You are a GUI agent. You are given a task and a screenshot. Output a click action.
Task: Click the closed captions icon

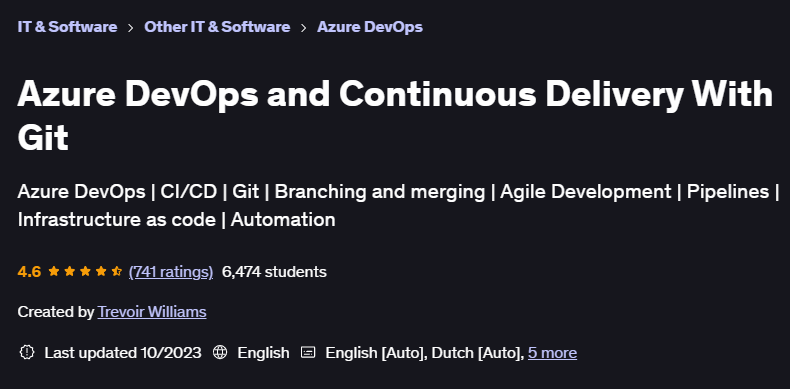[308, 352]
